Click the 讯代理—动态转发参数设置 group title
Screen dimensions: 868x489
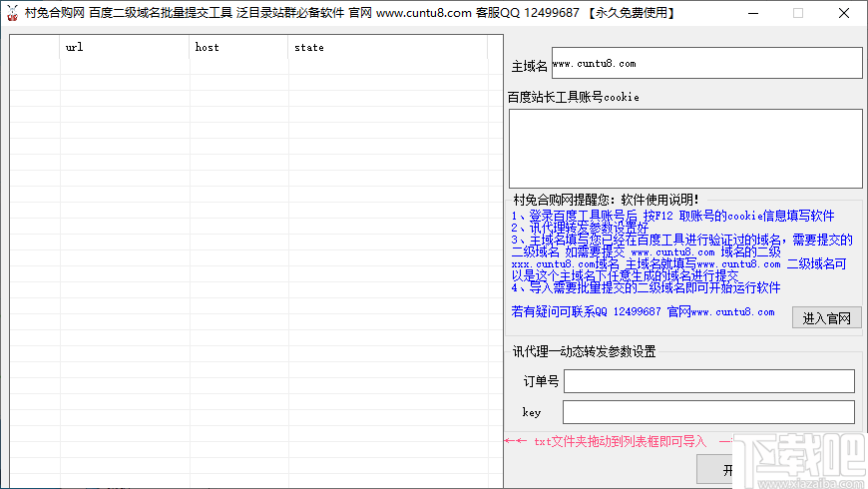pyautogui.click(x=584, y=351)
